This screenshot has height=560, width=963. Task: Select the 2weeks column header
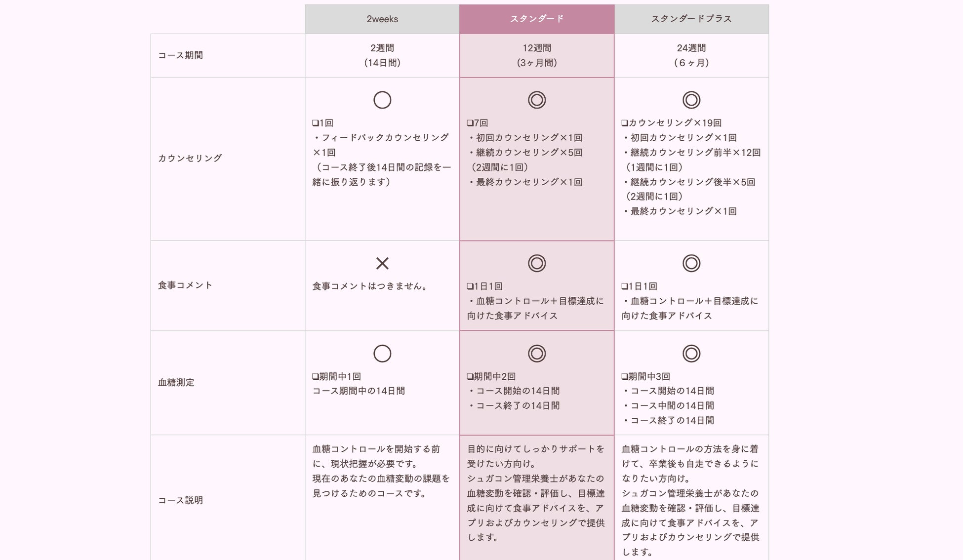pos(382,19)
